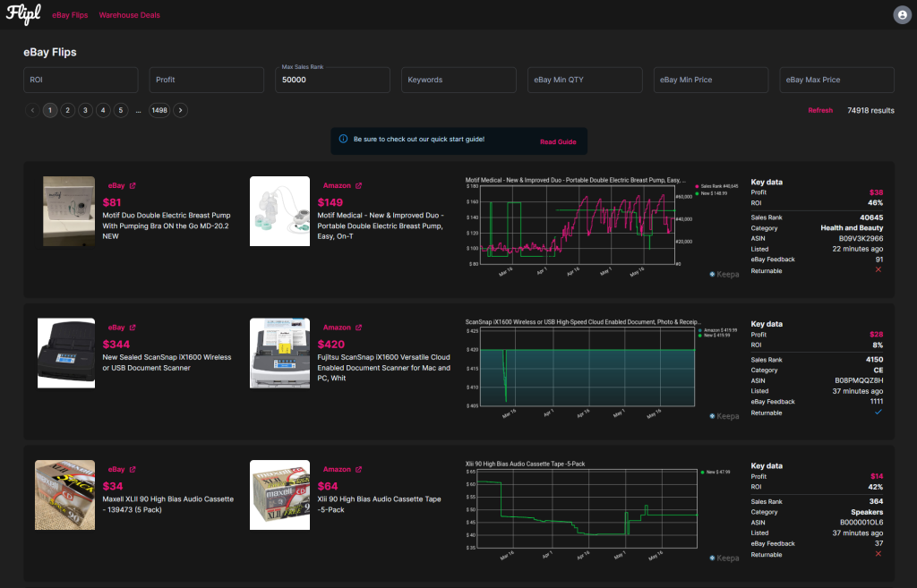Viewport: 917px width, 588px height.
Task: Click the Keepa logo under the breast pump chart
Action: pyautogui.click(x=724, y=275)
